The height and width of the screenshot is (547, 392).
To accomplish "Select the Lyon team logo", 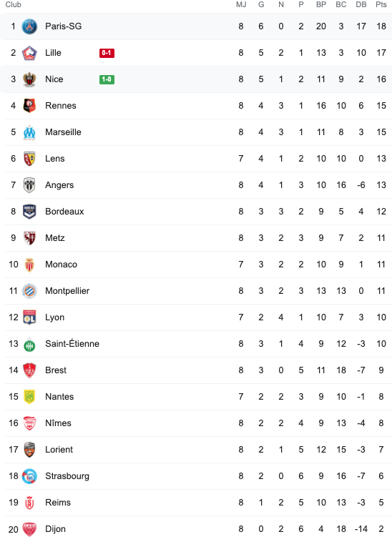I will (29, 317).
